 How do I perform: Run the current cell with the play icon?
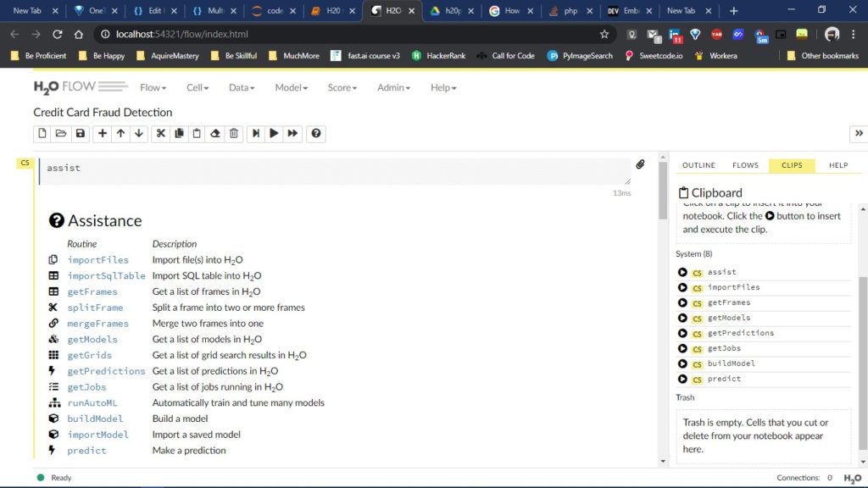(273, 133)
